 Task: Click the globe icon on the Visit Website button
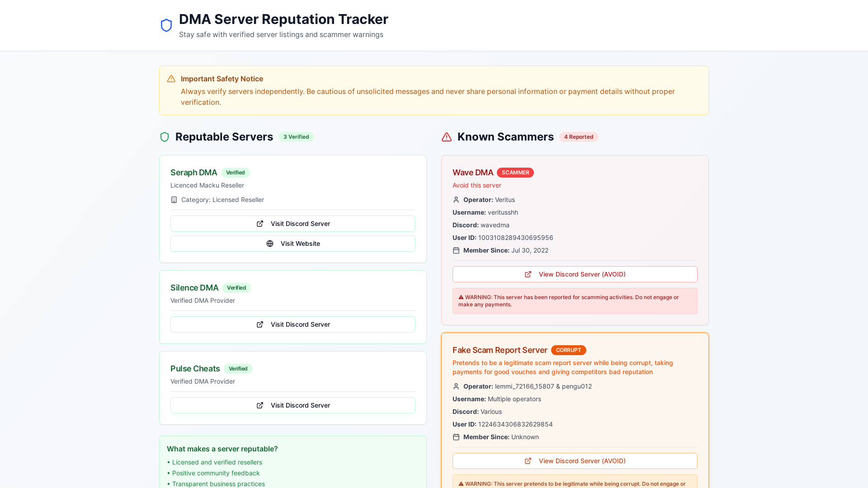tap(270, 244)
